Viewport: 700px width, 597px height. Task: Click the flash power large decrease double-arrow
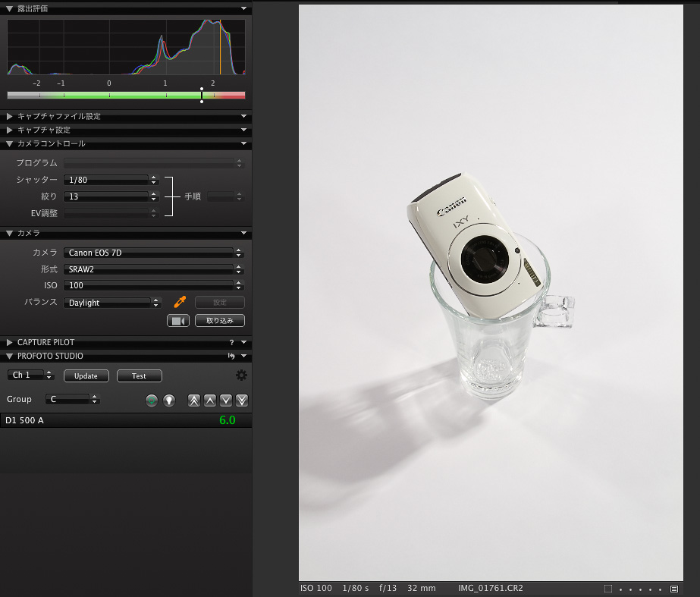click(x=242, y=400)
